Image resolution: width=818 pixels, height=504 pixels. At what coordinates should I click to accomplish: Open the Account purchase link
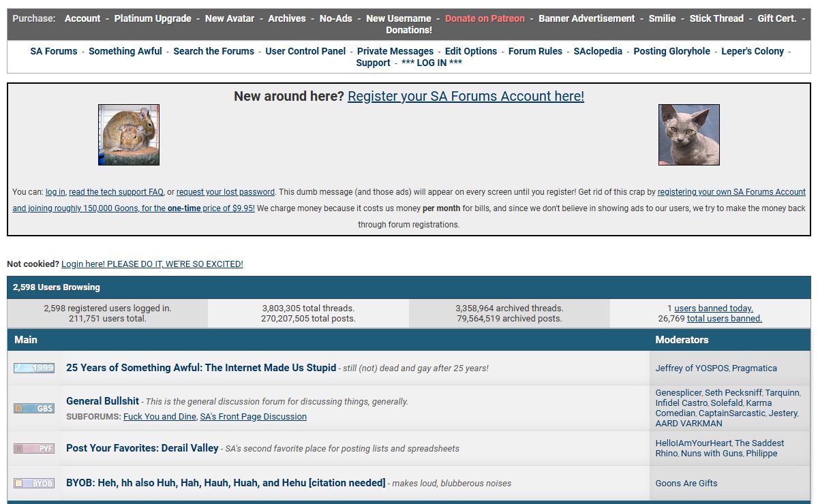pos(82,18)
